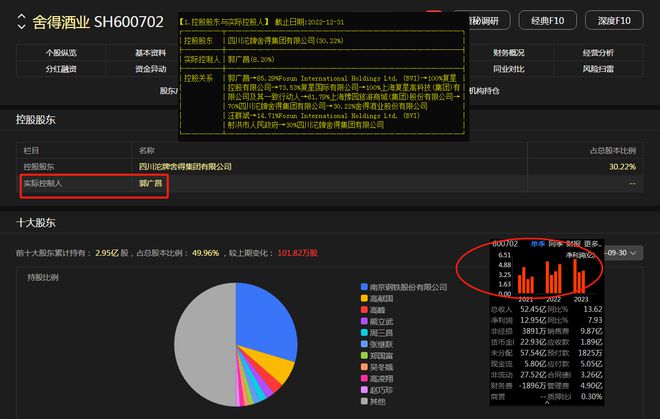
Task: Click the 净利润 12.95亿 value in overlay
Action: (533, 320)
